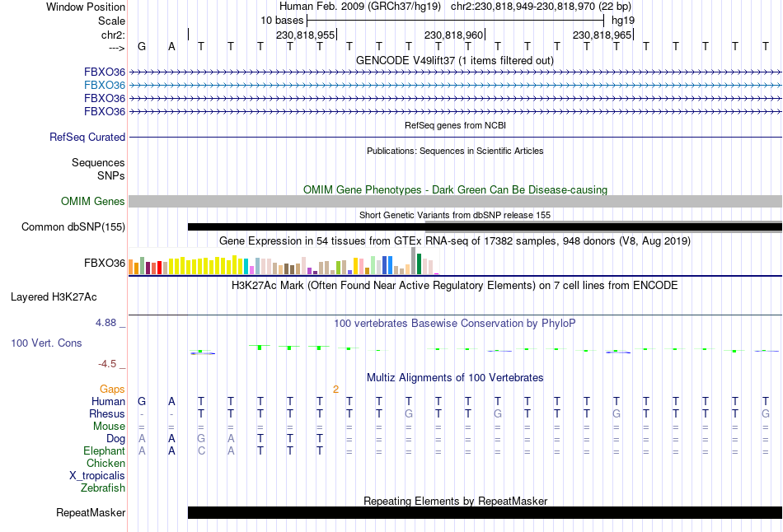
Task: Select the 'Elephant' species row label
Action: point(104,450)
